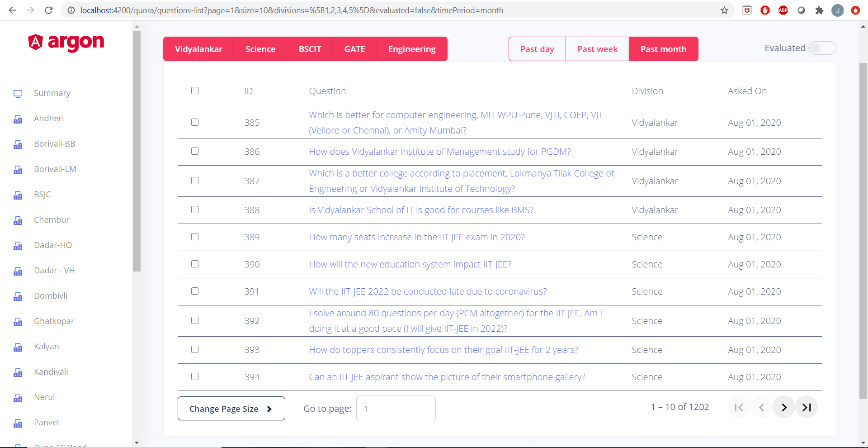
Task: Click the argon logo
Action: pos(66,42)
